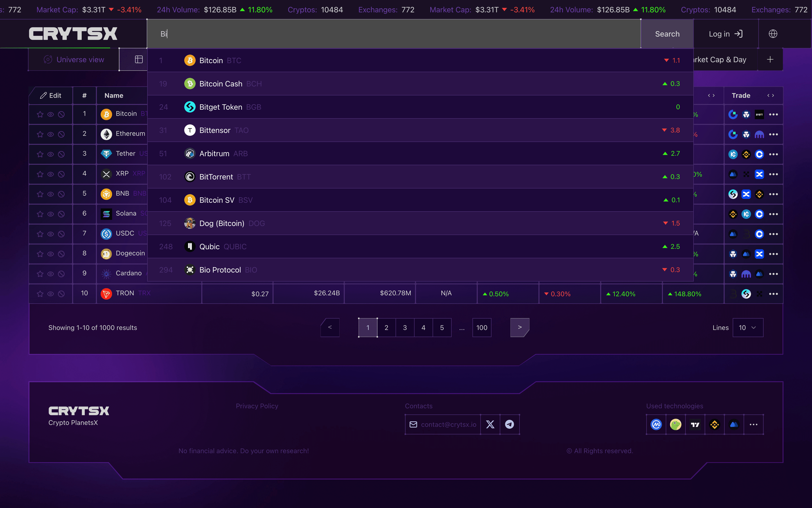Sort by the # column header
Viewport: 812px width, 508px height.
[x=84, y=95]
